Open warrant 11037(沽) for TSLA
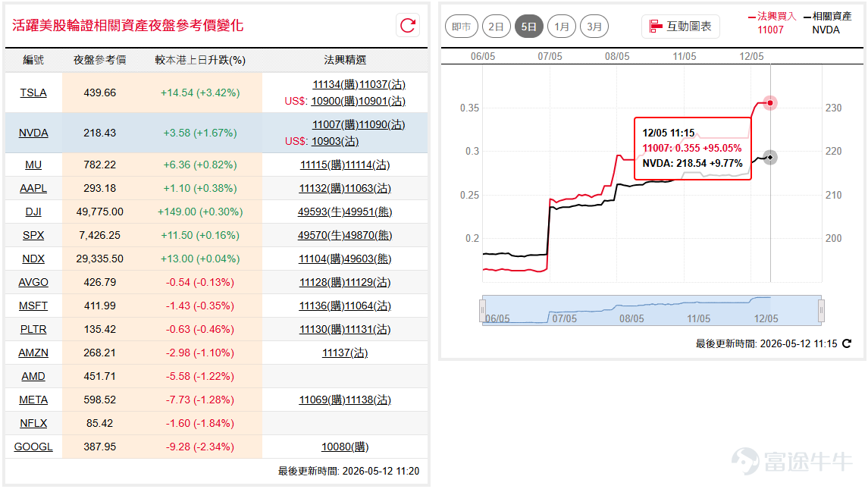This screenshot has width=868, height=489. [382, 84]
